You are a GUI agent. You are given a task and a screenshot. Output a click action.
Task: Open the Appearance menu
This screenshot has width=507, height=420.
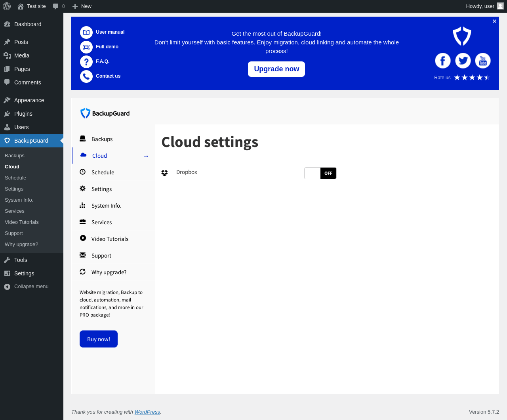pos(32,100)
